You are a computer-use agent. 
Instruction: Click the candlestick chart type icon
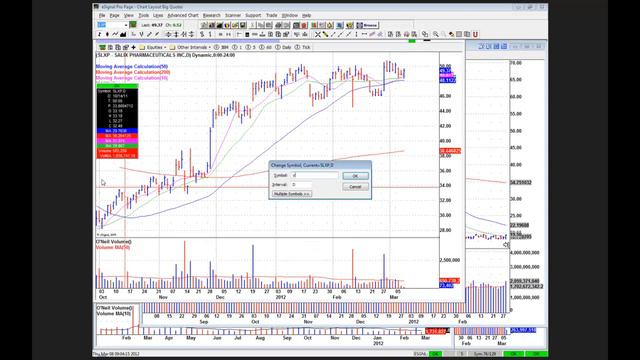[107, 34]
